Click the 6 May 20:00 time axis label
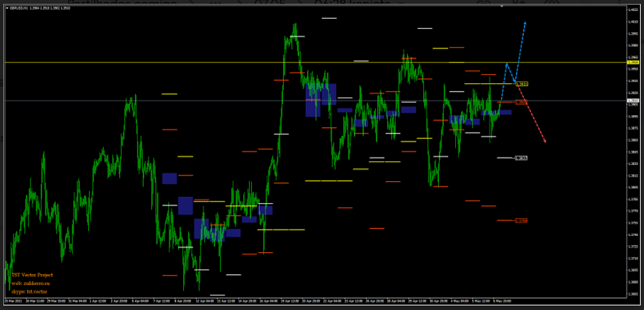 [x=500, y=302]
